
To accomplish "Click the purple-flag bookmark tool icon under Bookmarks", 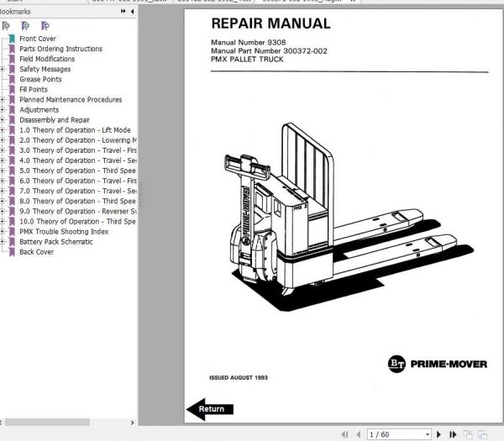I will 45,26.
